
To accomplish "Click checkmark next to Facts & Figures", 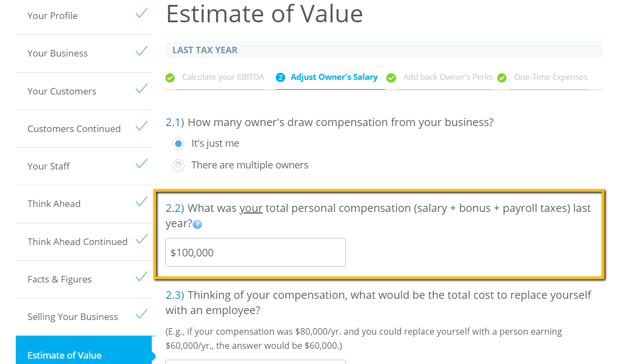I will (141, 277).
